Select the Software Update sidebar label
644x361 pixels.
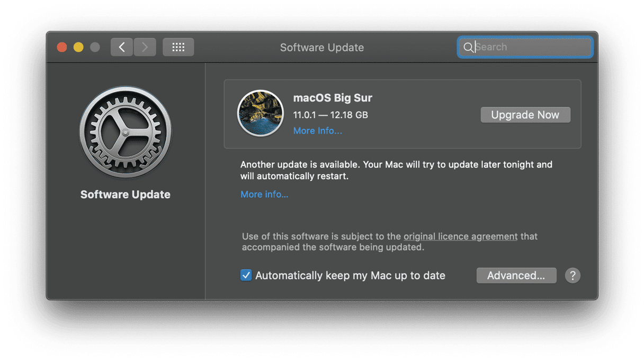click(125, 194)
